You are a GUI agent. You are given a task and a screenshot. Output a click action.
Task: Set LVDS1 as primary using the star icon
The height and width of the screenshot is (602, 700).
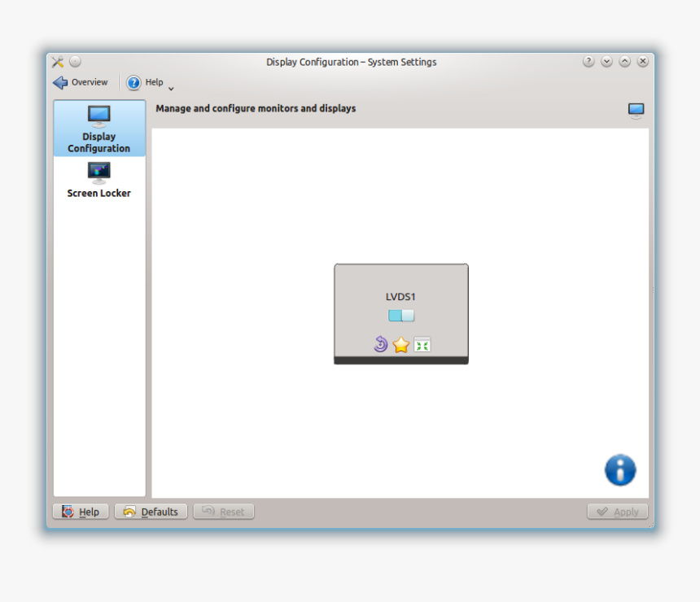tap(400, 344)
